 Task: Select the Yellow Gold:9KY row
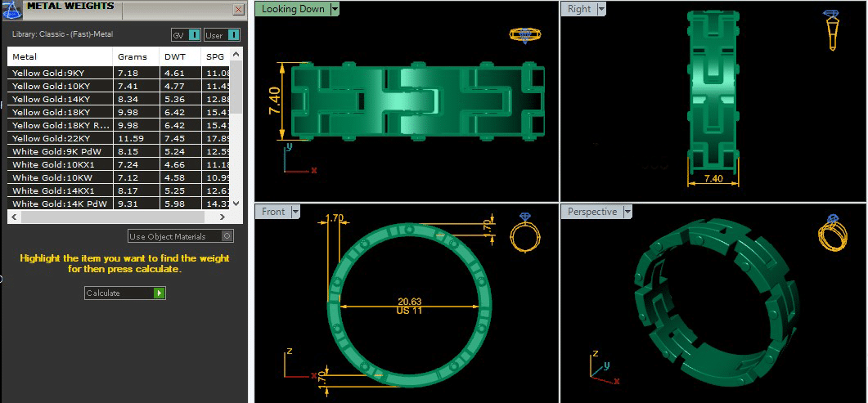pyautogui.click(x=119, y=73)
